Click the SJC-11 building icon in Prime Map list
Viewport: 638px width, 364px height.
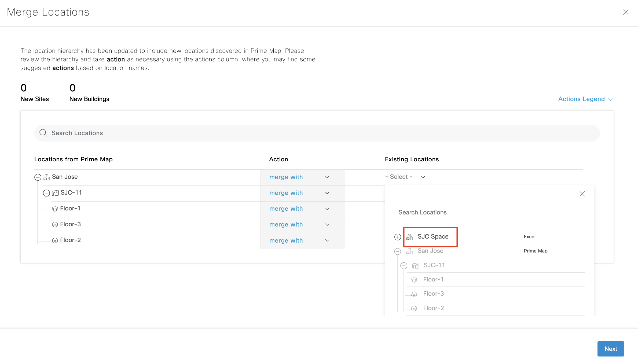[x=55, y=193]
